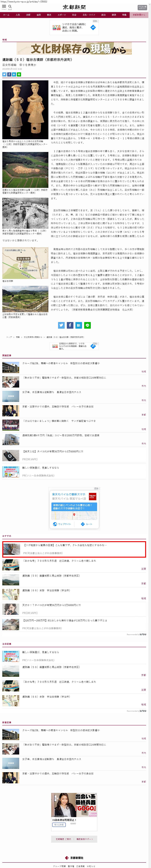The height and width of the screenshot is (868, 151).
Task: Click the 定期購読 ご案内 button
Action: coord(63,839)
